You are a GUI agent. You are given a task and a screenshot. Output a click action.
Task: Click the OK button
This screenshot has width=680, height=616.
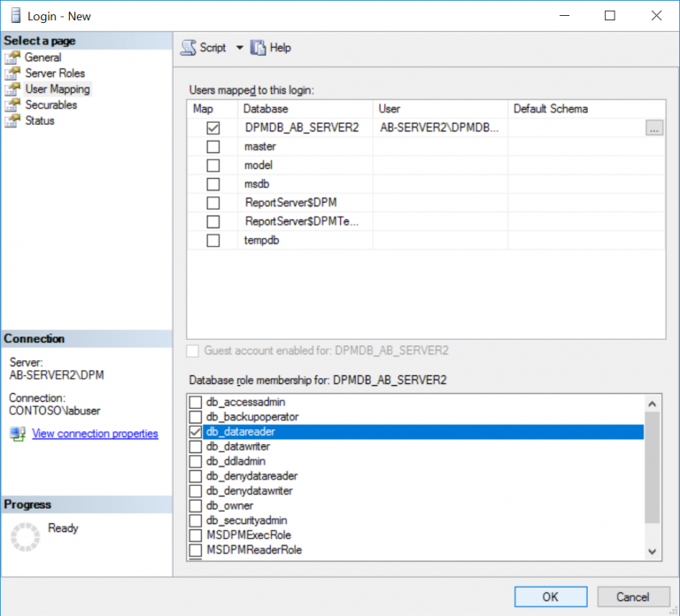click(x=551, y=597)
